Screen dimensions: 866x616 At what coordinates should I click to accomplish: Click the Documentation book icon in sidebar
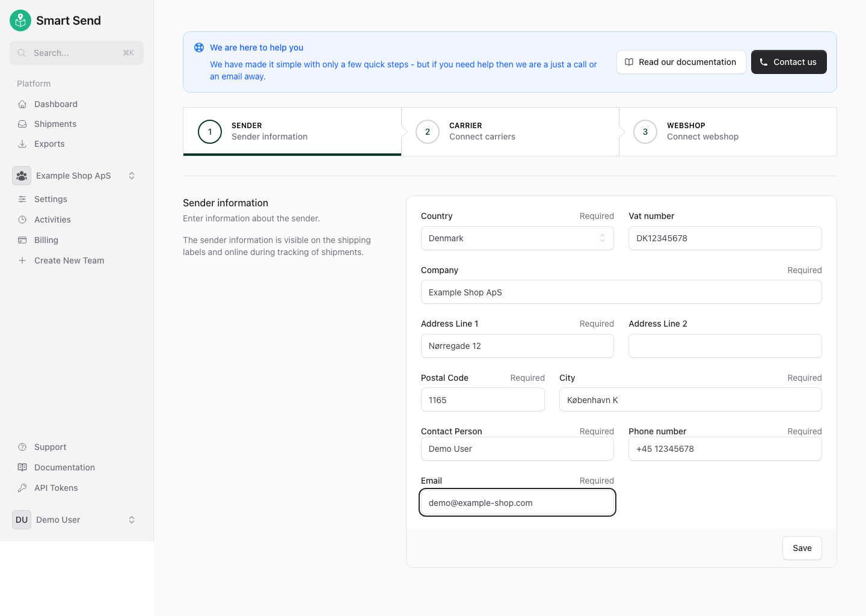(22, 467)
